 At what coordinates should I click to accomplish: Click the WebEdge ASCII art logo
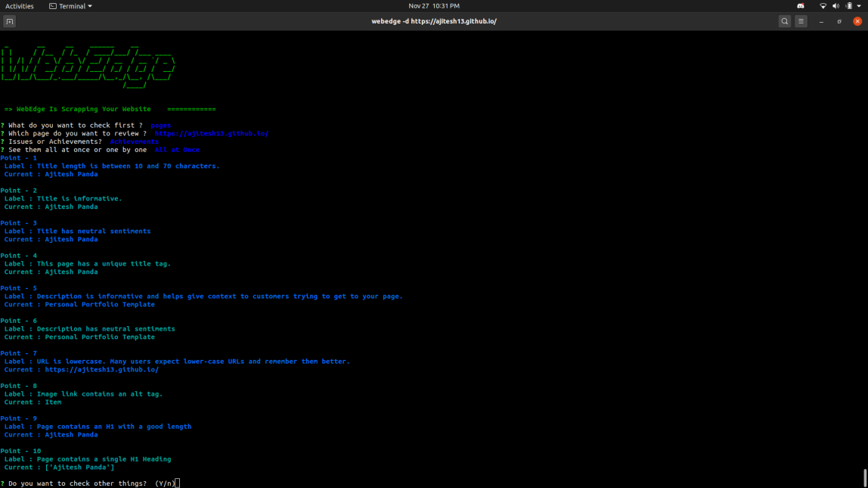[x=88, y=67]
